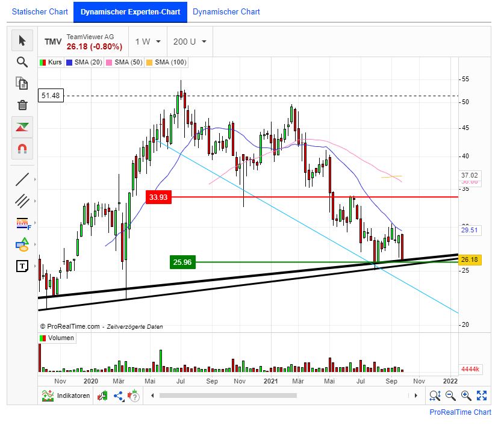Screen dimensions: 504x428
Task: Click the zoom in magnifier icon
Action: point(466,395)
